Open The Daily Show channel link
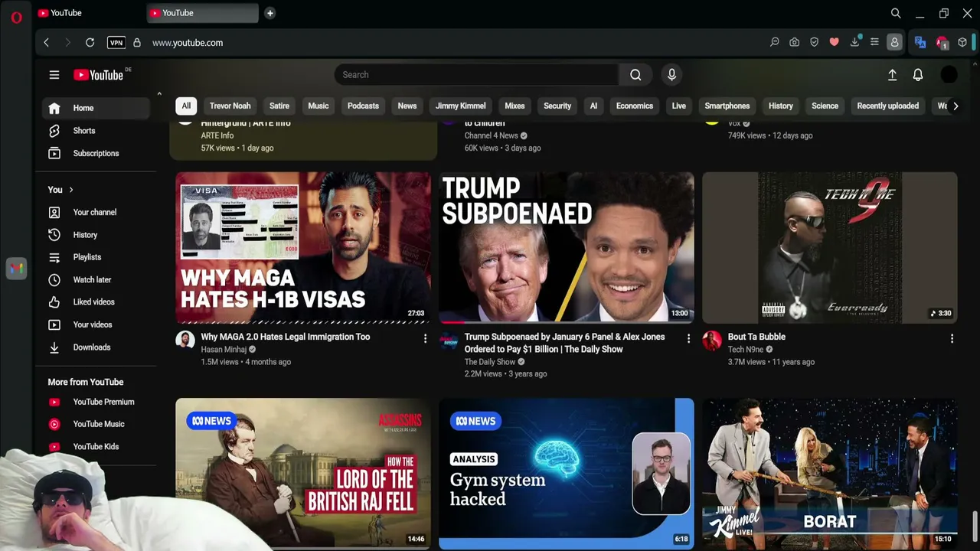The height and width of the screenshot is (551, 980). click(490, 362)
